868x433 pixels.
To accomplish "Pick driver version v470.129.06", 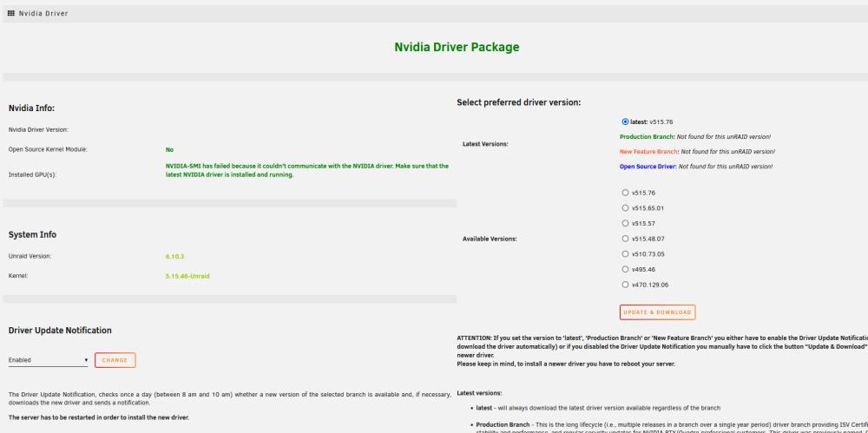I will pos(626,285).
